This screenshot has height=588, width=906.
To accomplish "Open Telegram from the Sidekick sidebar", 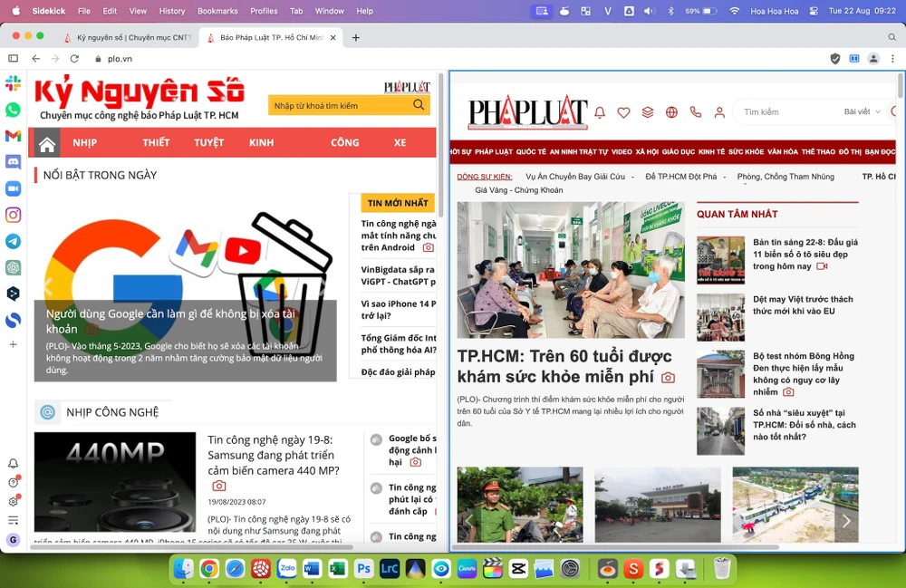I will (x=13, y=241).
